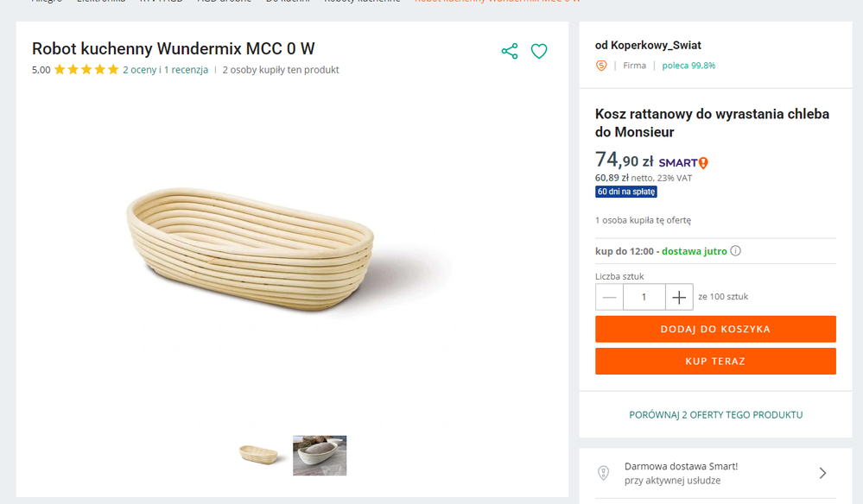Increase quantity with the plus button
The width and height of the screenshot is (863, 504).
pos(679,297)
